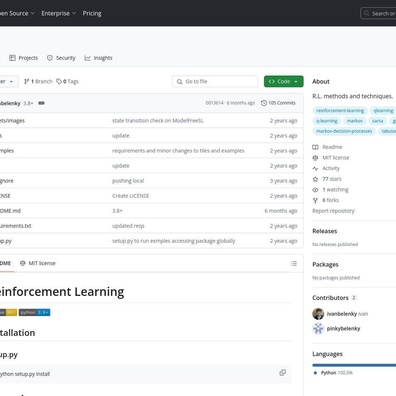Switch to the README tab
The height and width of the screenshot is (396, 396).
[x=6, y=263]
